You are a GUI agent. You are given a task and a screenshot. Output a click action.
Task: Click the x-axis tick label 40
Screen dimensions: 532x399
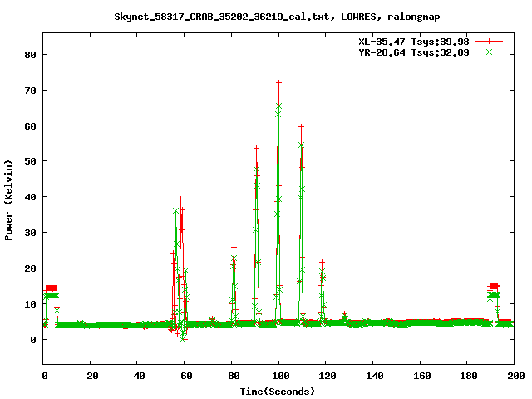point(139,376)
